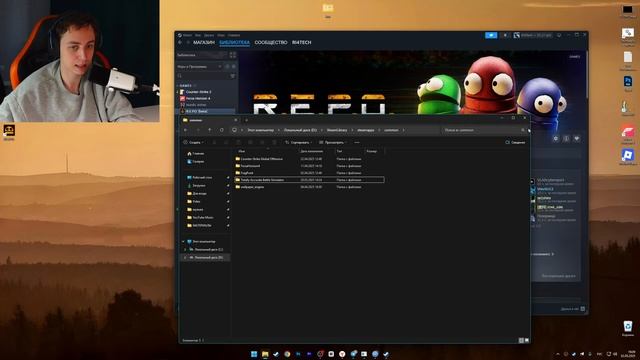Select the Totally Accurate Battle Simulator folder
The width and height of the screenshot is (640, 360).
coord(309,180)
